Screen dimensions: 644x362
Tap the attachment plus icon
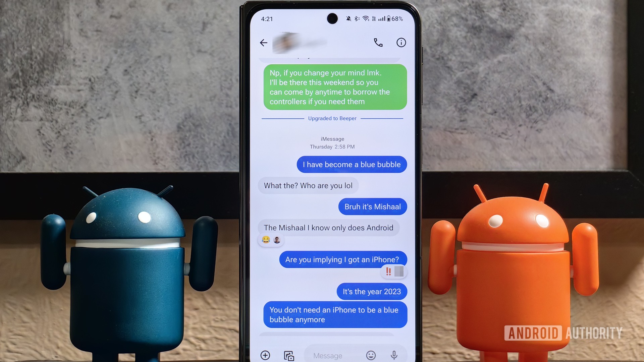[267, 355]
